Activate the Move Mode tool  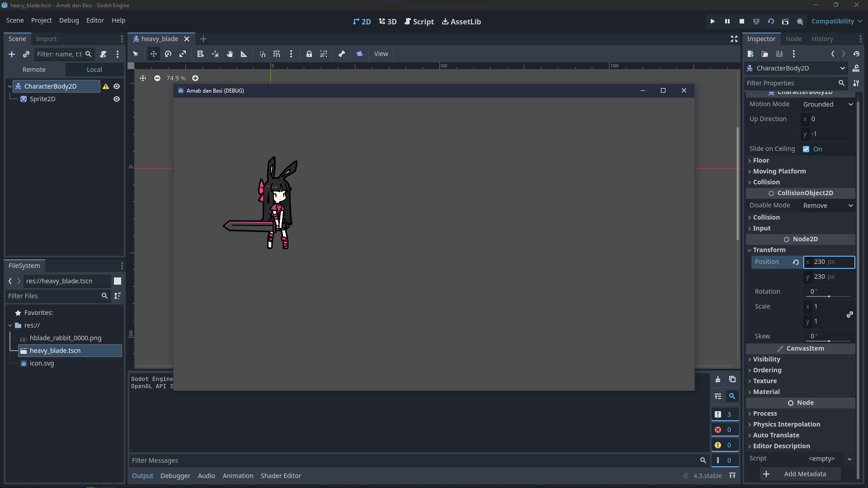click(x=154, y=54)
